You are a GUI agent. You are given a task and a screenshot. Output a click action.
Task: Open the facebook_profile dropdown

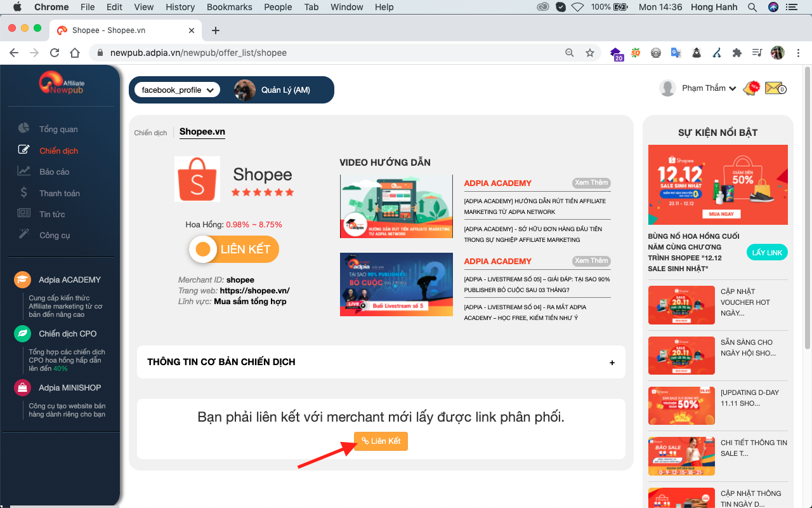[x=177, y=90]
